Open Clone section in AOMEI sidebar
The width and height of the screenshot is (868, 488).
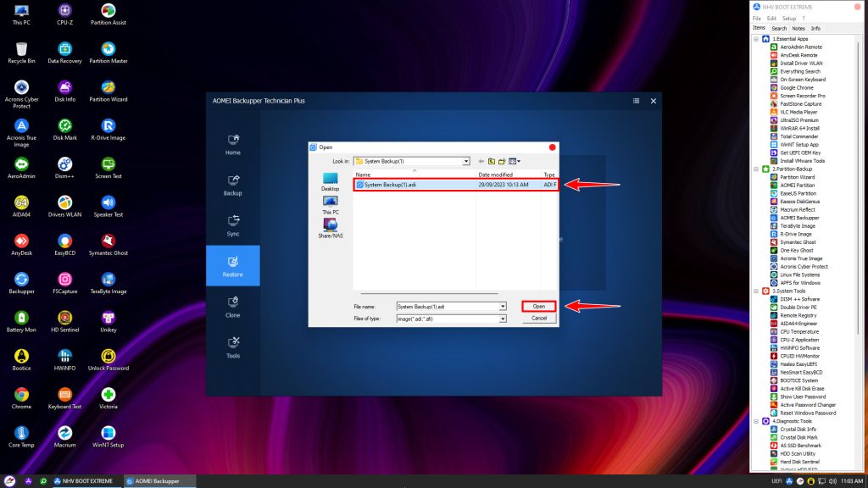[x=232, y=307]
